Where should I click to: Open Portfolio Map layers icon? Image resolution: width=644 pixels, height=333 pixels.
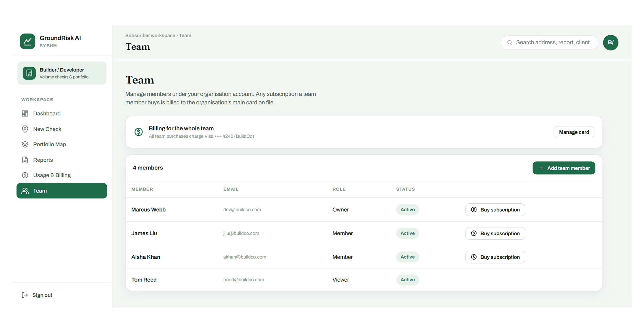click(x=25, y=144)
